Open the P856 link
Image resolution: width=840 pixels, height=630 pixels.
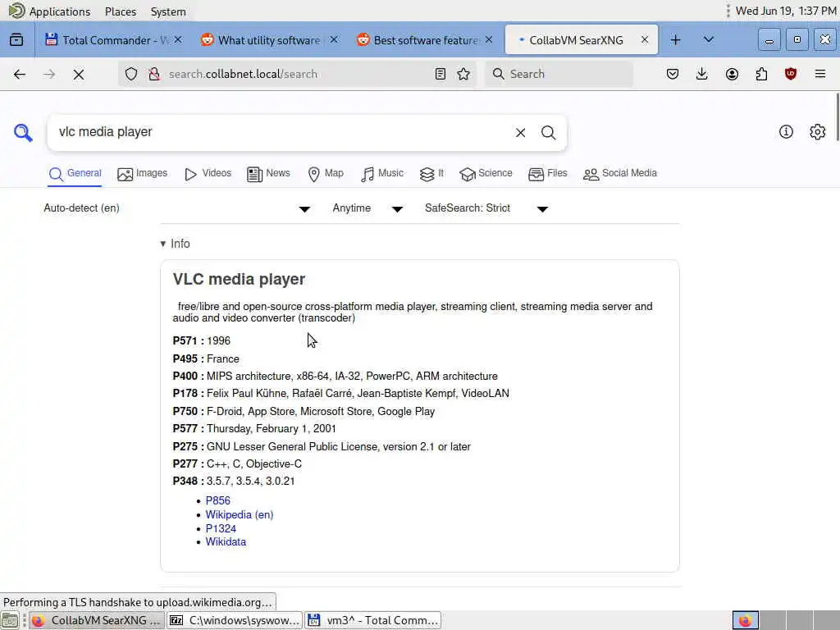pos(218,500)
